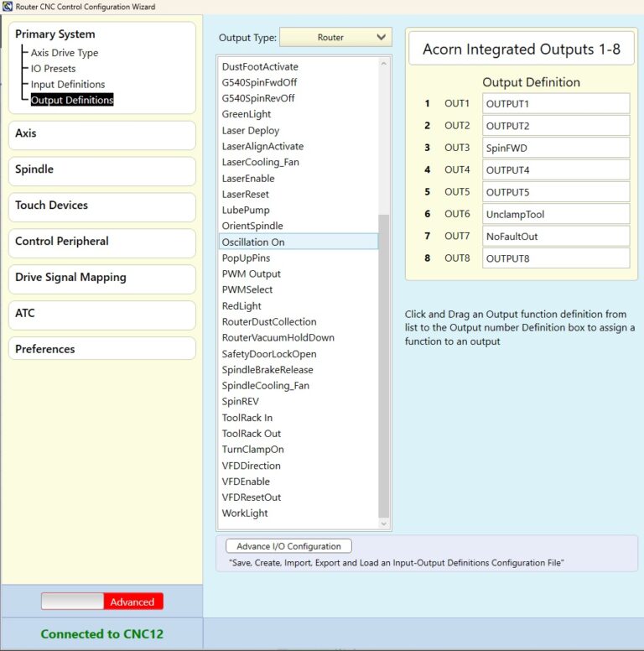Click the wizard app icon in title bar
Screen dimensions: 644x651
(8, 7)
